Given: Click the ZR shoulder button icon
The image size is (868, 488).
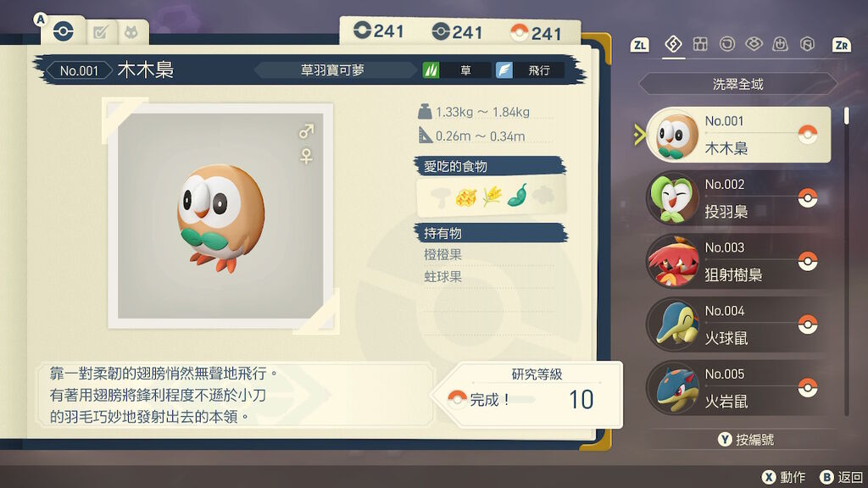Looking at the screenshot, I should click(842, 45).
